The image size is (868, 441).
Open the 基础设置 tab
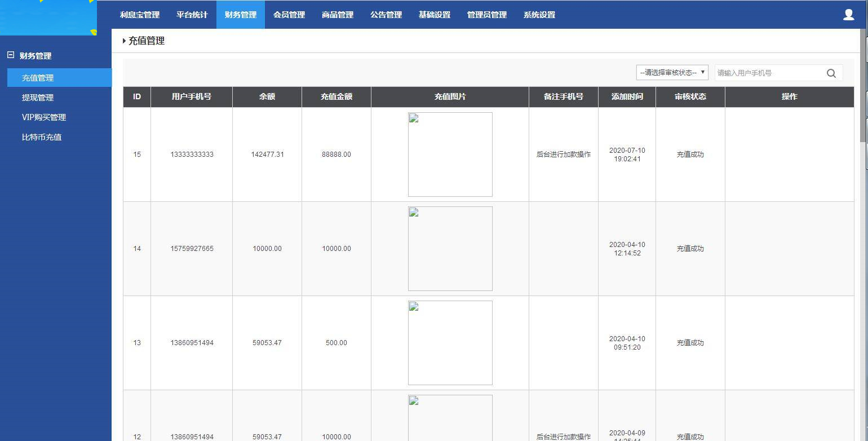pos(434,15)
